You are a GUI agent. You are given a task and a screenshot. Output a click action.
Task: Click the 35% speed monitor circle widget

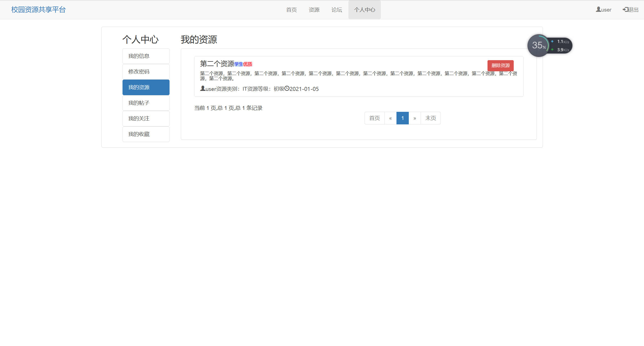[x=538, y=45]
